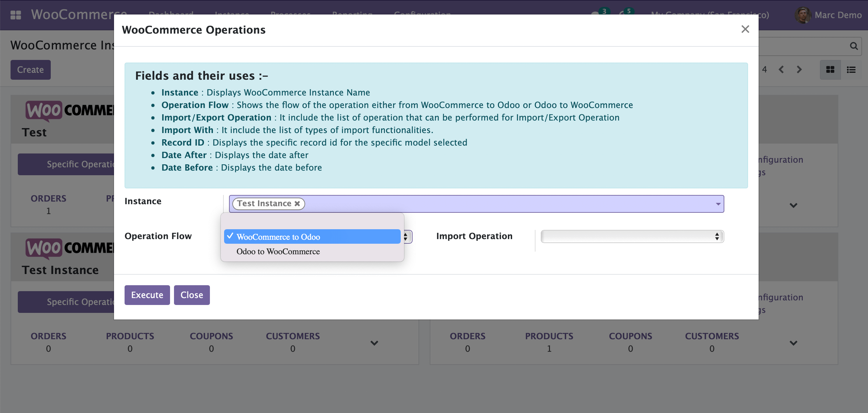
Task: Click inside the Instance tags field
Action: click(x=506, y=204)
